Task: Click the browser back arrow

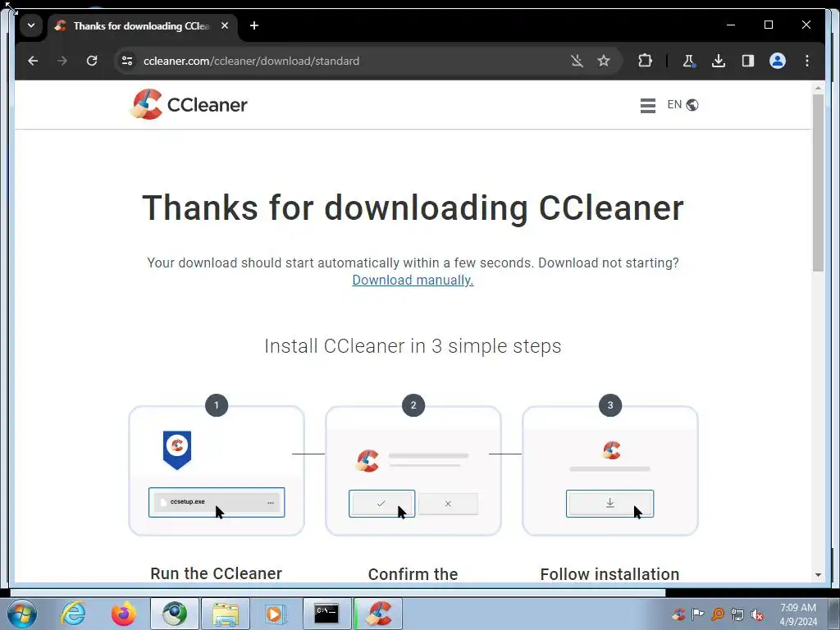Action: click(33, 61)
